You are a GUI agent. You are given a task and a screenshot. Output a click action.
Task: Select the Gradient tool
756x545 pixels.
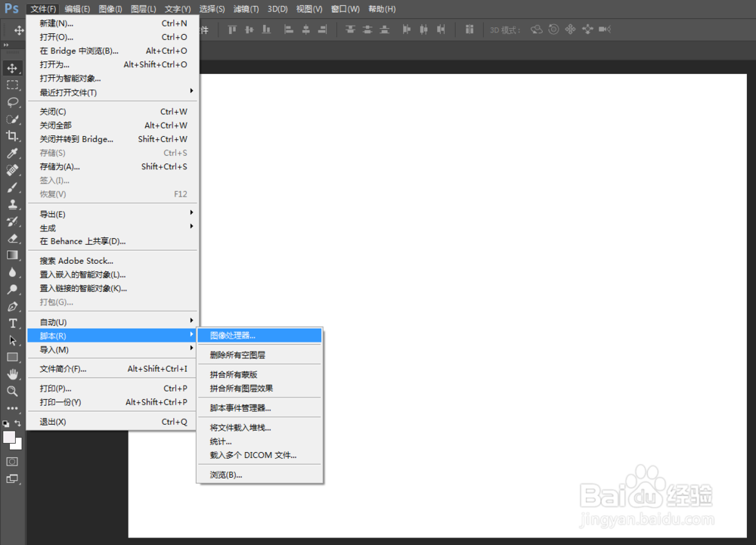[13, 255]
